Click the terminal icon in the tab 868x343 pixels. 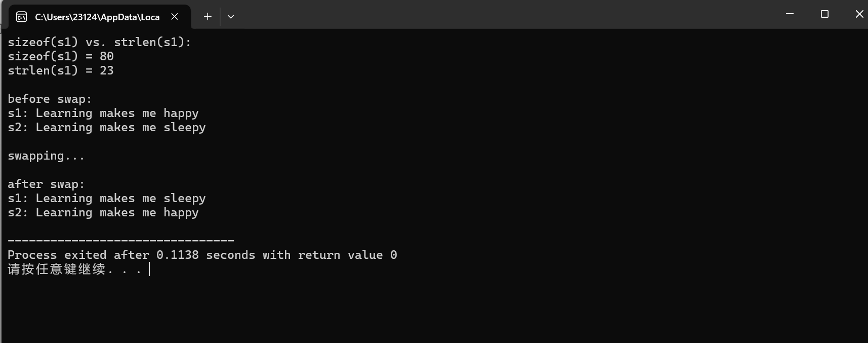(x=21, y=17)
